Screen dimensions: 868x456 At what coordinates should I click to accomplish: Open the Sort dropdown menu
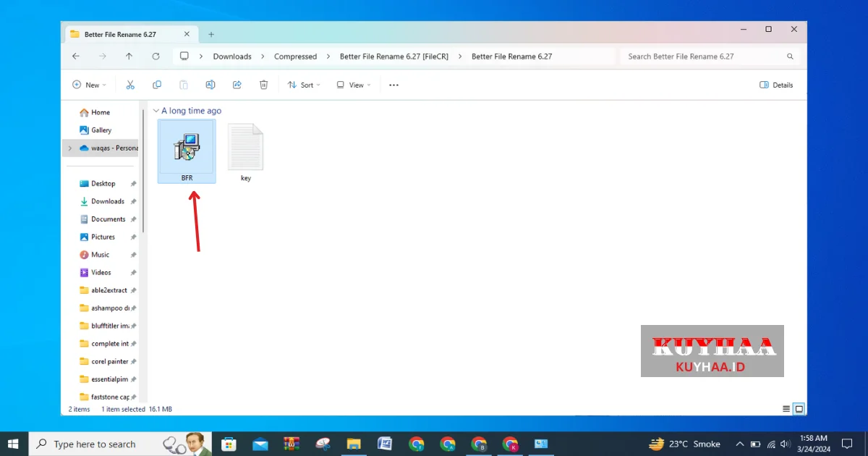[304, 85]
